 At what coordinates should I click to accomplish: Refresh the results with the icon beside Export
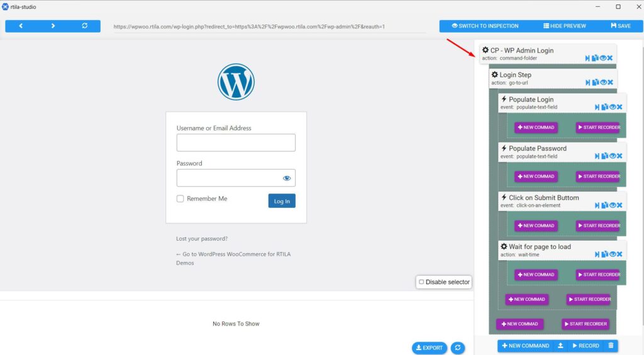pos(458,347)
